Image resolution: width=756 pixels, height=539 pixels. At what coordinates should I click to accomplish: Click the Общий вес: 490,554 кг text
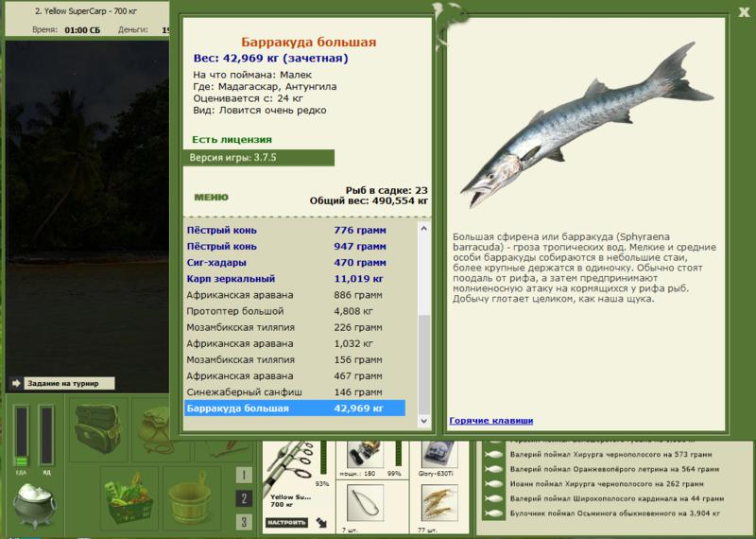coord(369,200)
